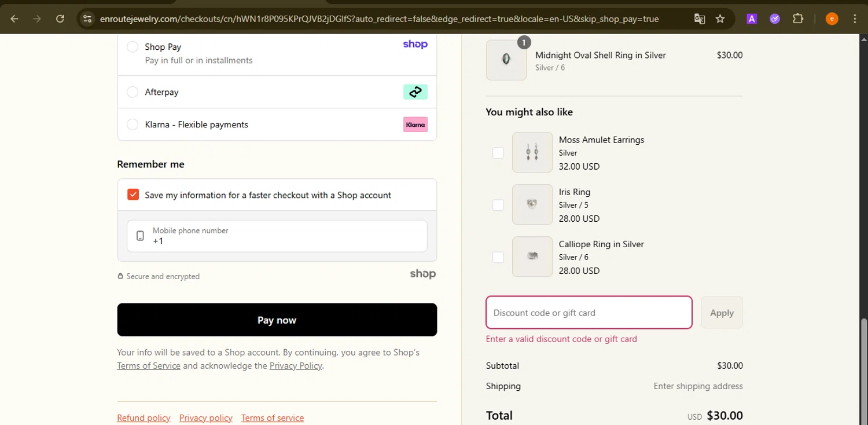Go back using the browser back arrow
Image resolution: width=868 pixels, height=425 pixels.
tap(14, 19)
